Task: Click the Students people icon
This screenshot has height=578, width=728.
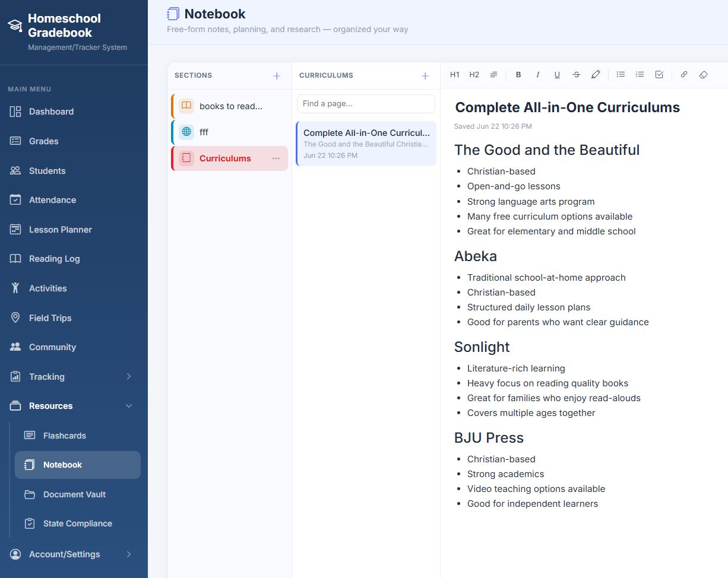Action: [15, 171]
